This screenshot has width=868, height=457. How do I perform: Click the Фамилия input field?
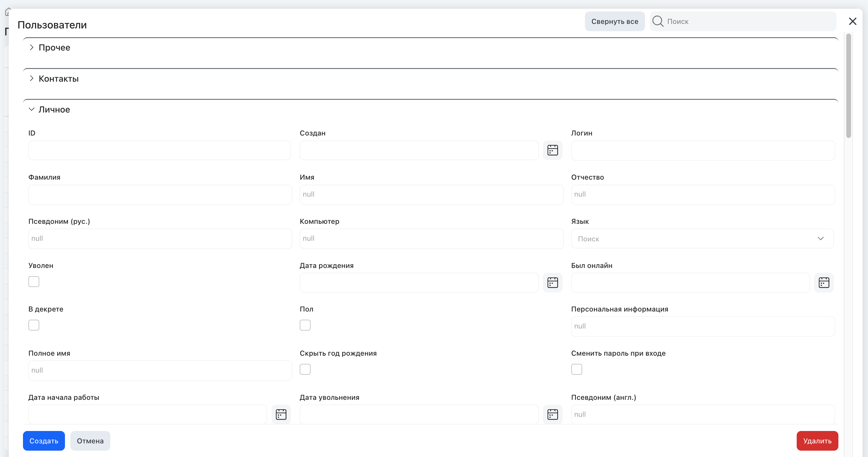pyautogui.click(x=160, y=194)
